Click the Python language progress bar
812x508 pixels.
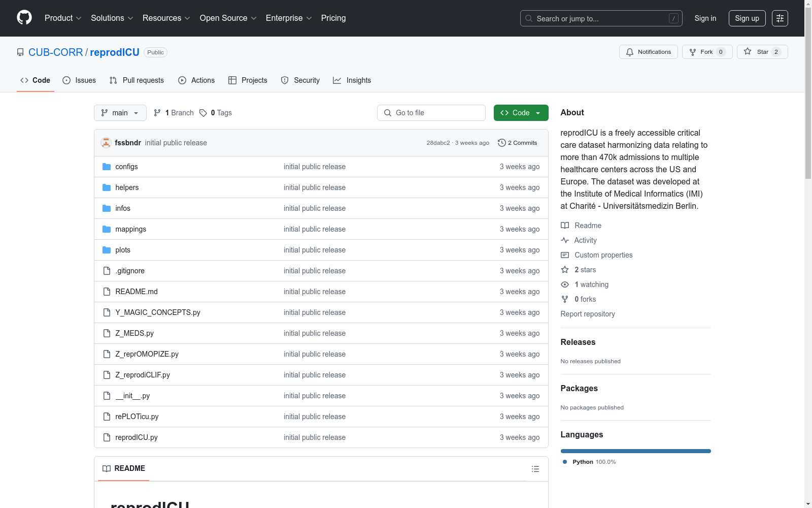(636, 451)
